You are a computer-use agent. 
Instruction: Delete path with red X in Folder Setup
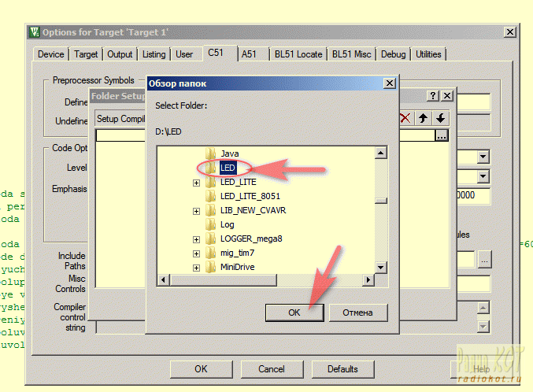pyautogui.click(x=405, y=118)
